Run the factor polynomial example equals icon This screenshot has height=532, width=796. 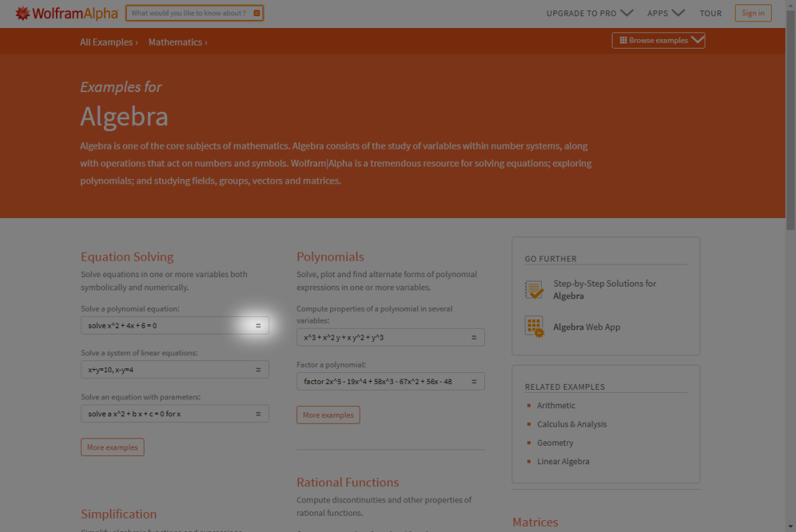pos(474,381)
